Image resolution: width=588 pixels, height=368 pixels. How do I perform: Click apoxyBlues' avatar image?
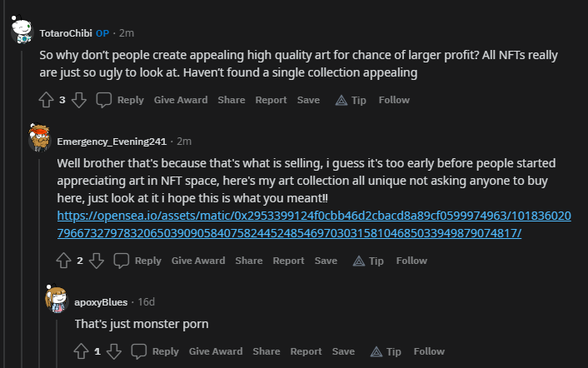point(57,299)
